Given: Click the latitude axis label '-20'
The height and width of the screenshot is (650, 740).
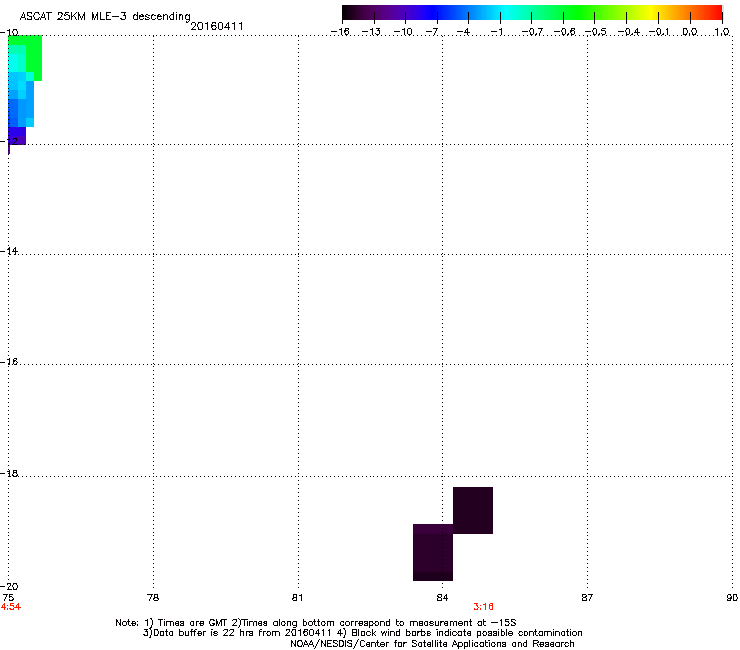Looking at the screenshot, I should point(9,586).
